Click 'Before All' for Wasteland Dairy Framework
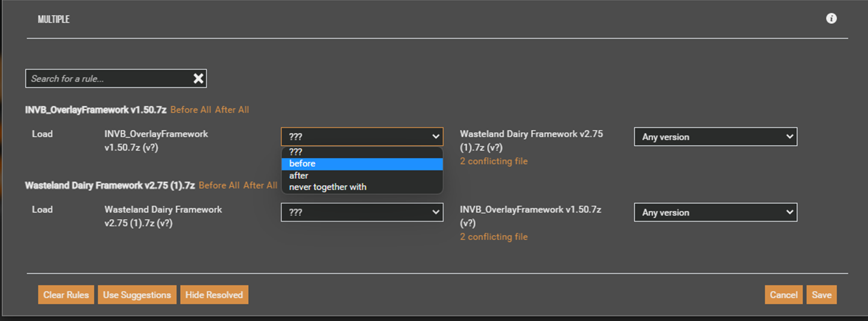Image resolution: width=868 pixels, height=321 pixels. tap(219, 185)
